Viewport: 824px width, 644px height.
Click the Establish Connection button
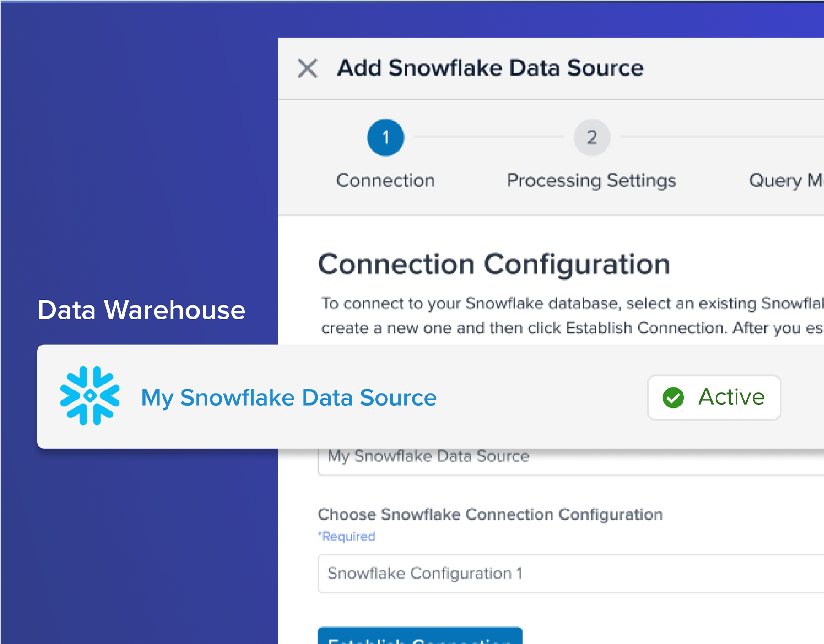(x=420, y=636)
